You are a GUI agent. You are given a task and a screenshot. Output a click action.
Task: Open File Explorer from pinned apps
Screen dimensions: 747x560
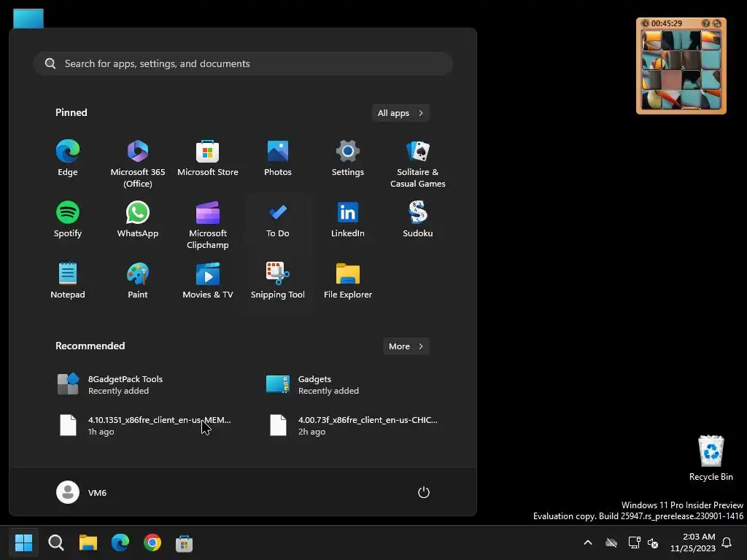tap(348, 281)
